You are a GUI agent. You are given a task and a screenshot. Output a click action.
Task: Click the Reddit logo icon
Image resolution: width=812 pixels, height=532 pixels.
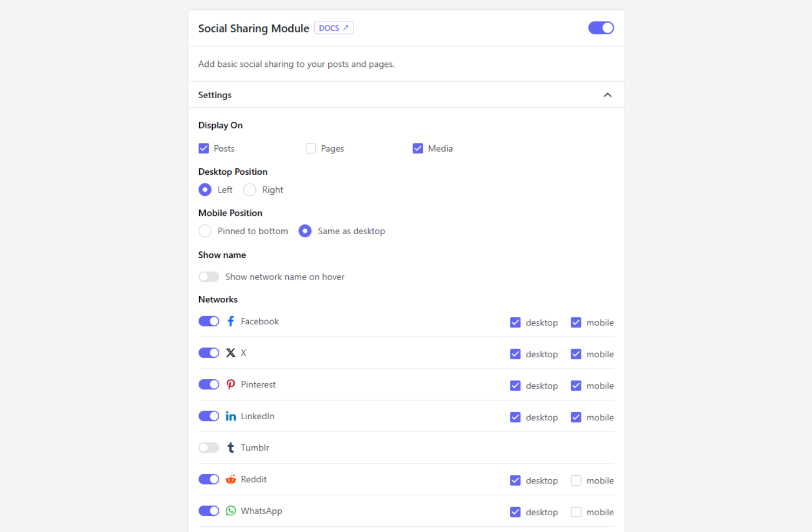[x=231, y=479]
